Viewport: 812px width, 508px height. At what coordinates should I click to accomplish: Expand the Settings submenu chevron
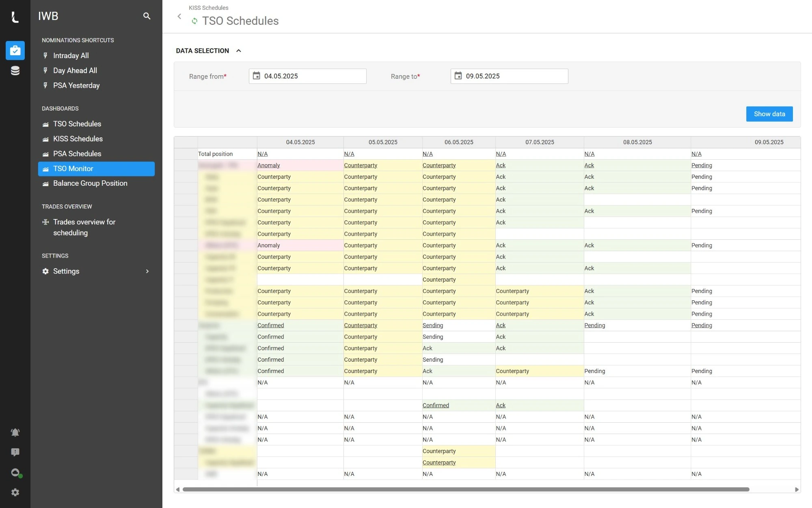point(147,271)
